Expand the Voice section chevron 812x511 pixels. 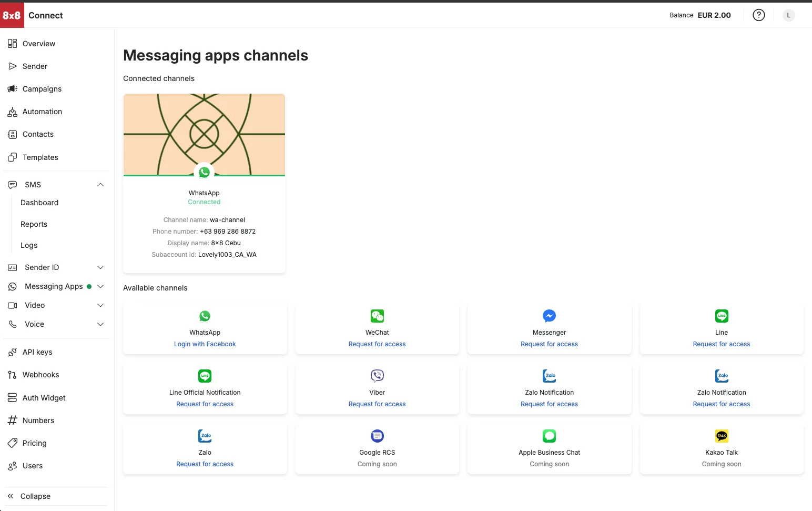100,324
